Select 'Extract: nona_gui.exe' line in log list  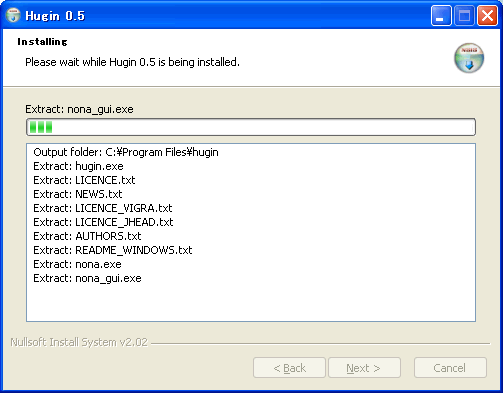87,278
